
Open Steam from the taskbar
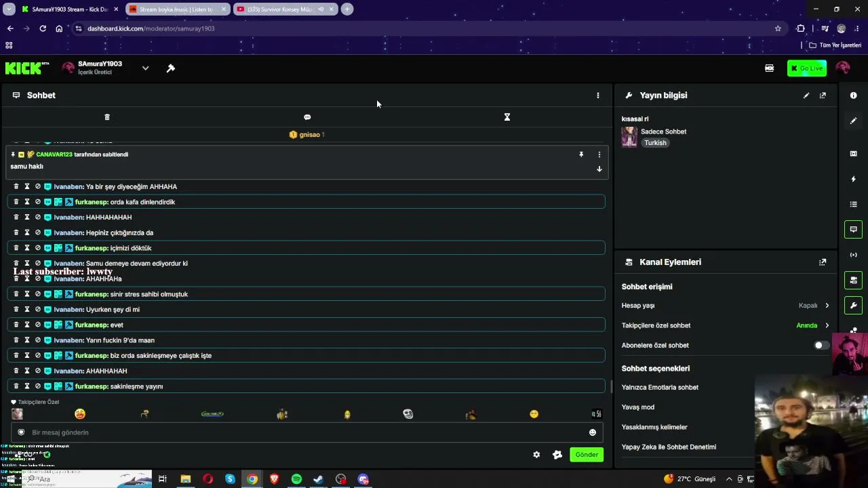click(318, 479)
